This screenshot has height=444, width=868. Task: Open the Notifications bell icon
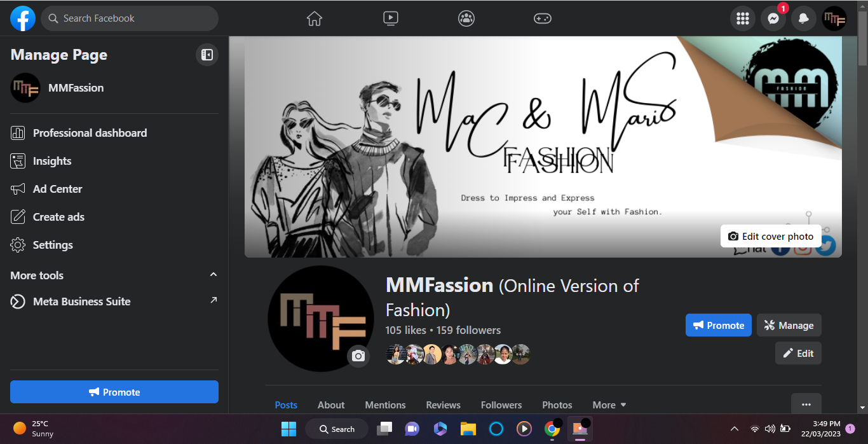tap(804, 18)
